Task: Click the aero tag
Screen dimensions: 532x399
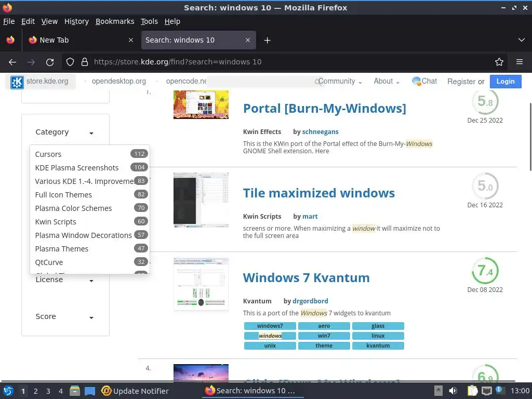Action: [324, 326]
